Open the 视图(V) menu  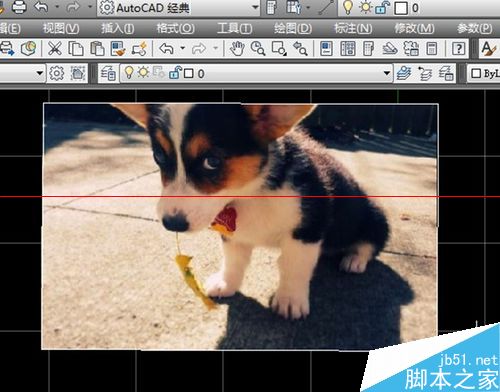61,29
